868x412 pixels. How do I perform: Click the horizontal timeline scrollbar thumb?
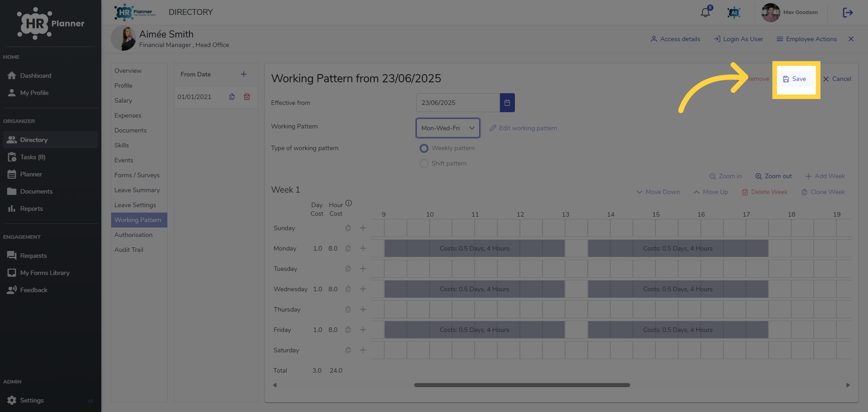[x=522, y=385]
